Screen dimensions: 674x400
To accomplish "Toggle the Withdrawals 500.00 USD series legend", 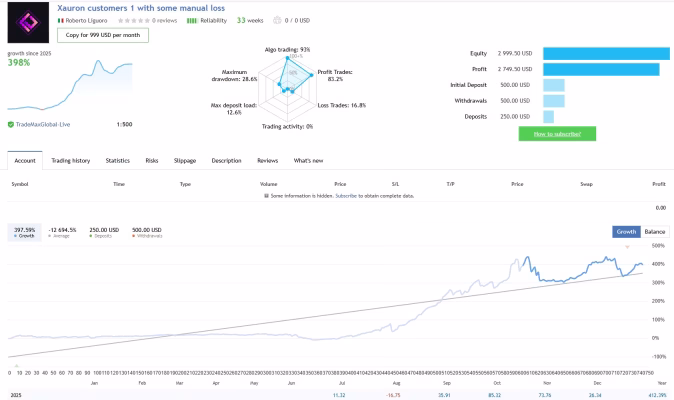I will click(147, 232).
